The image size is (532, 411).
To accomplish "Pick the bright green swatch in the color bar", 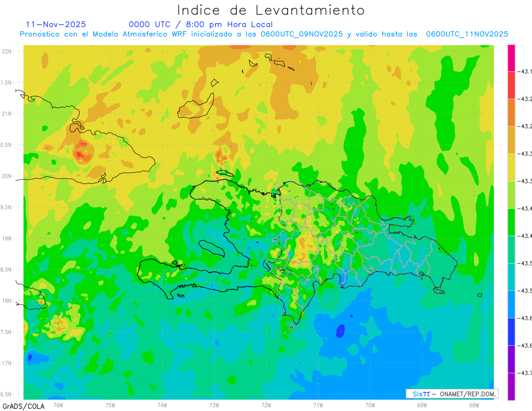I will tap(511, 222).
